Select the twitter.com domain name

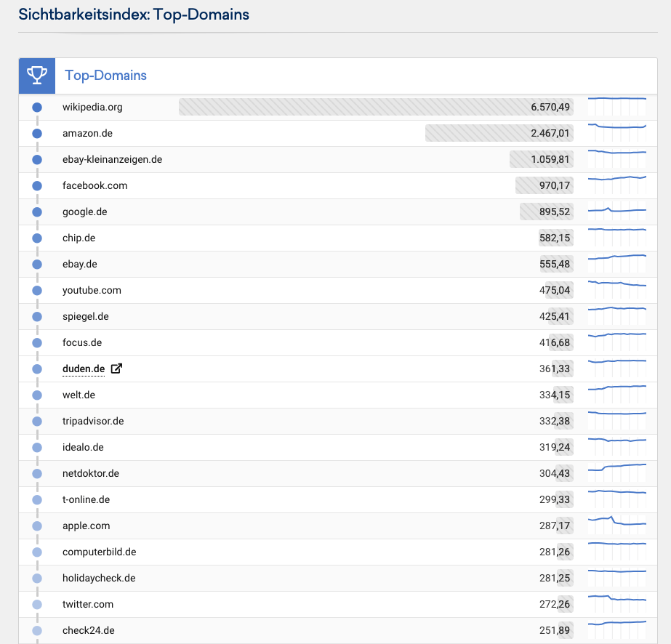tap(88, 604)
